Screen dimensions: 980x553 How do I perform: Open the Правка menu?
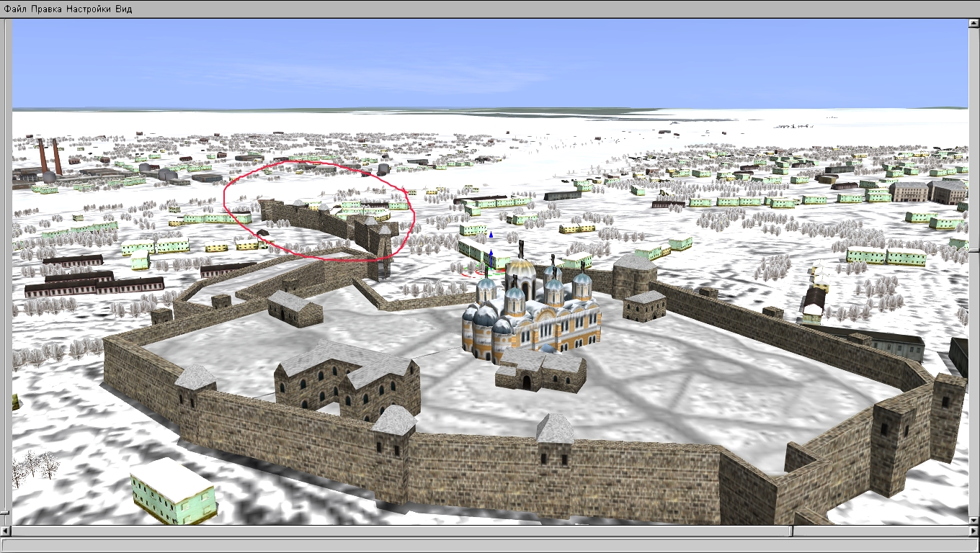tap(46, 9)
